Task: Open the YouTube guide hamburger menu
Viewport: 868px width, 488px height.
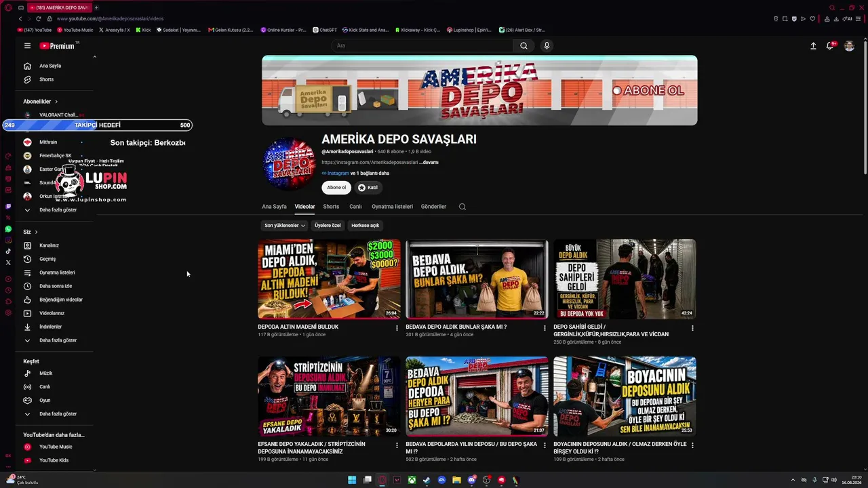Action: 27,46
